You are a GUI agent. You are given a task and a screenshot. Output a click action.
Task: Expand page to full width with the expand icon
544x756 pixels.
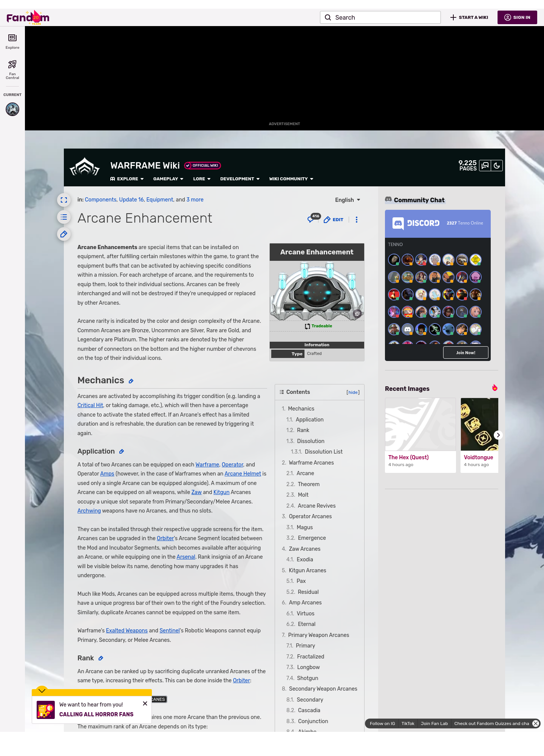tap(64, 200)
